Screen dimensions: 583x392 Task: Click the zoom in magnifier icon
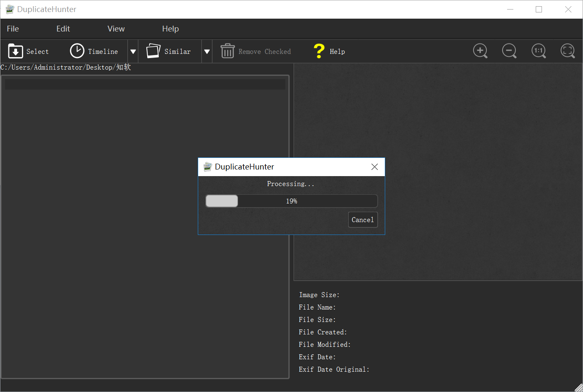(x=480, y=51)
